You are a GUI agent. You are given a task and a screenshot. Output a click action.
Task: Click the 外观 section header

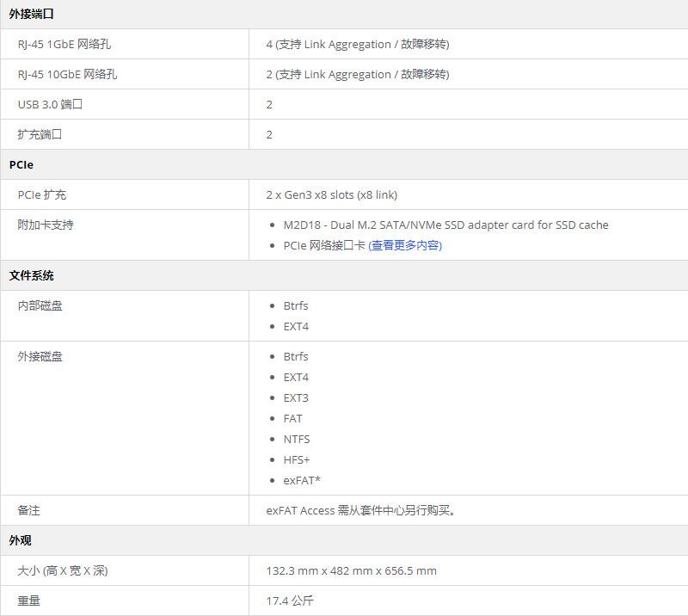point(21,540)
